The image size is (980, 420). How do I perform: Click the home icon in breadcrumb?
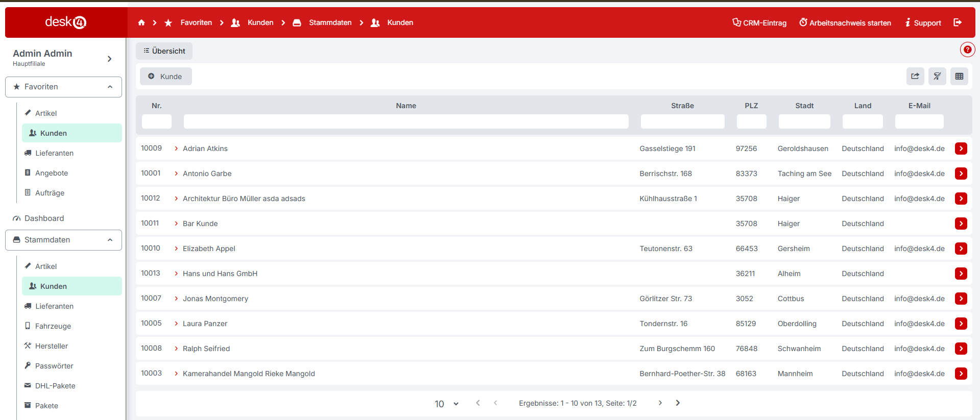click(141, 22)
